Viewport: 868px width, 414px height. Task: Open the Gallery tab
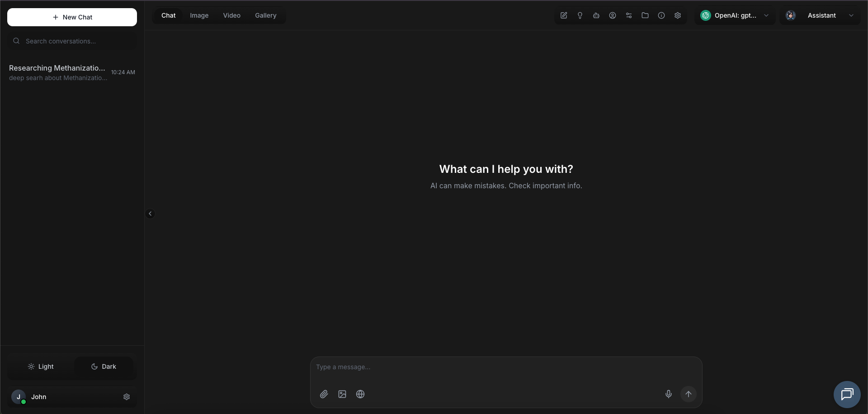[x=266, y=15]
